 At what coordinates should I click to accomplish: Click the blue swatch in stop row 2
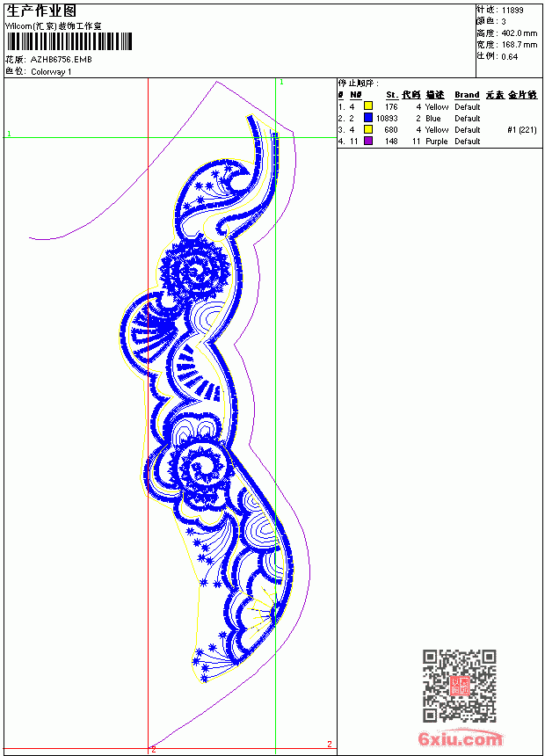368,118
